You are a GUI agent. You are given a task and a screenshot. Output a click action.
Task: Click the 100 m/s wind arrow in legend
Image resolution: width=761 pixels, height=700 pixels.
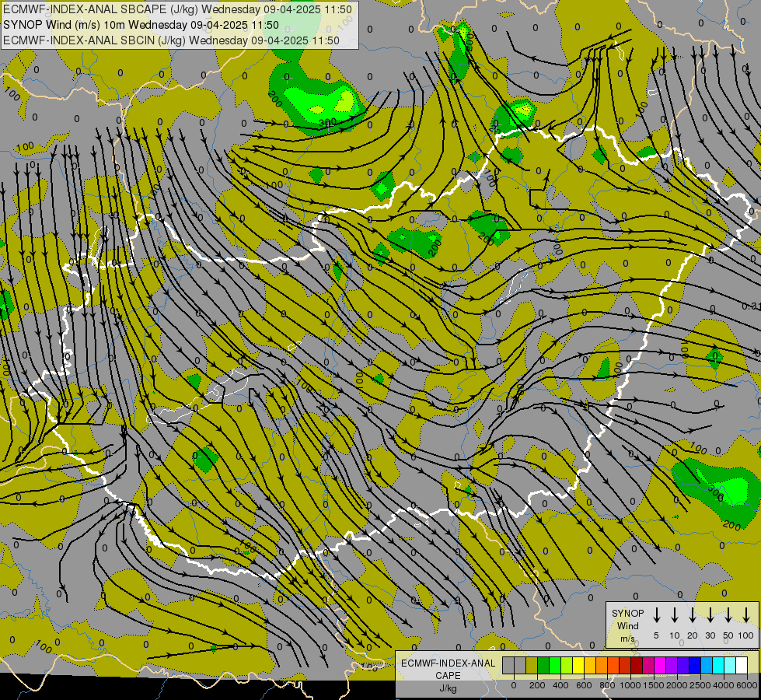(x=746, y=615)
